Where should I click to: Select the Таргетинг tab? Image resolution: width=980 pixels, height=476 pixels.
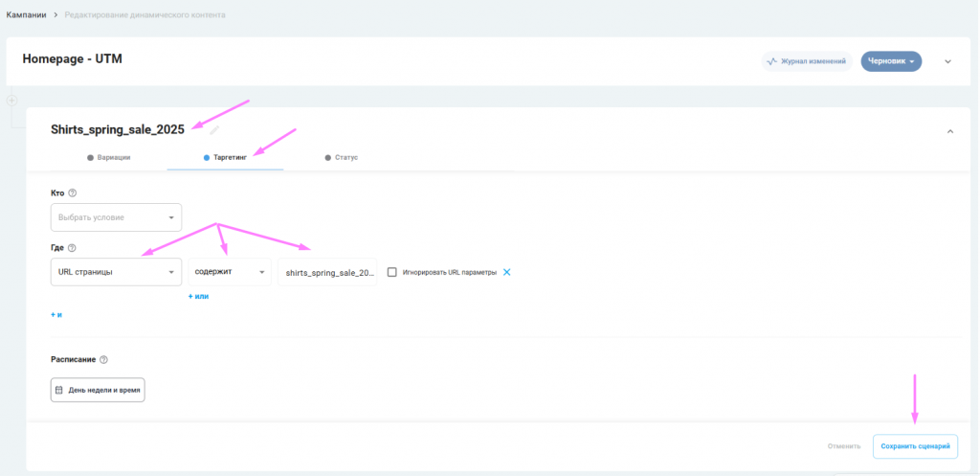[226, 157]
